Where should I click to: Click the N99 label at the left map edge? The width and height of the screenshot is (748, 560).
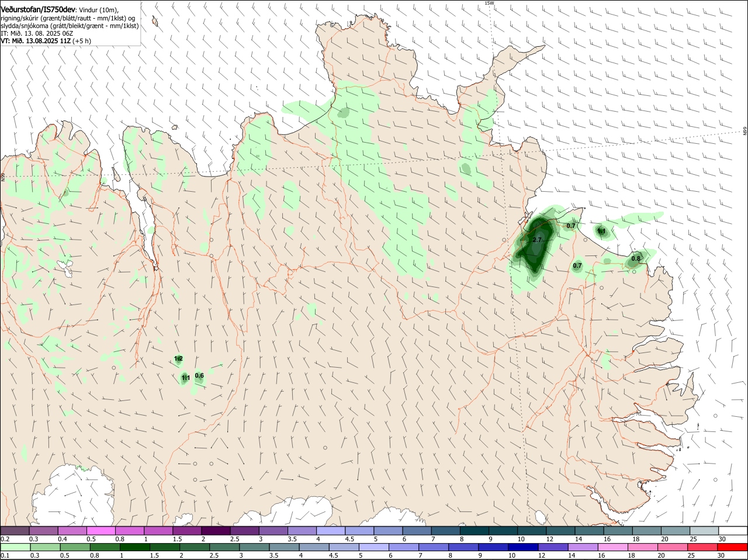click(3, 176)
